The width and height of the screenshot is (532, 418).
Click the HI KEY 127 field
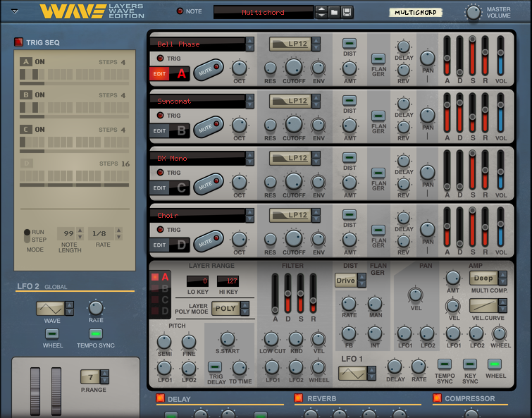coord(228,281)
